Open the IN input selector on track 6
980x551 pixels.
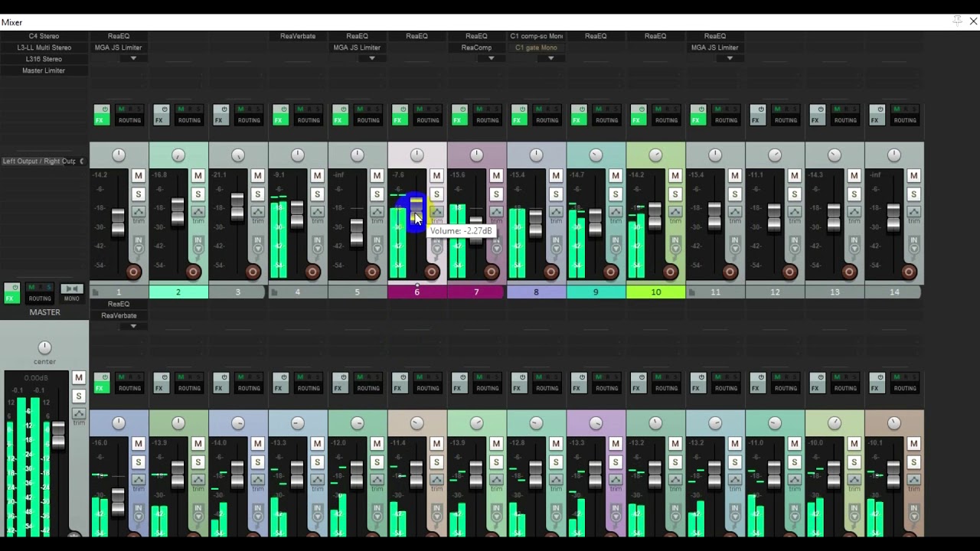click(x=436, y=243)
